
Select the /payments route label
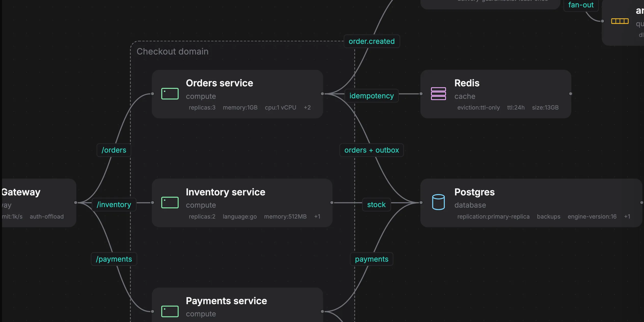coord(114,259)
